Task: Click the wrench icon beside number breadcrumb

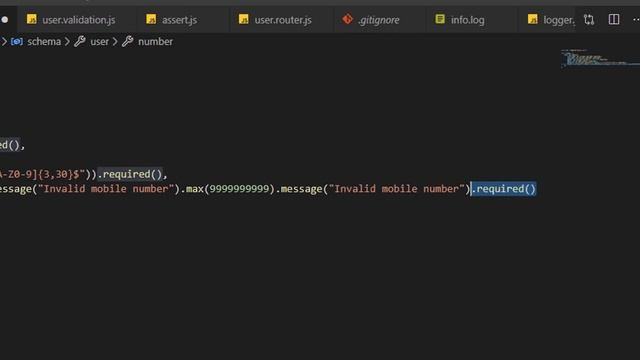Action: point(127,41)
